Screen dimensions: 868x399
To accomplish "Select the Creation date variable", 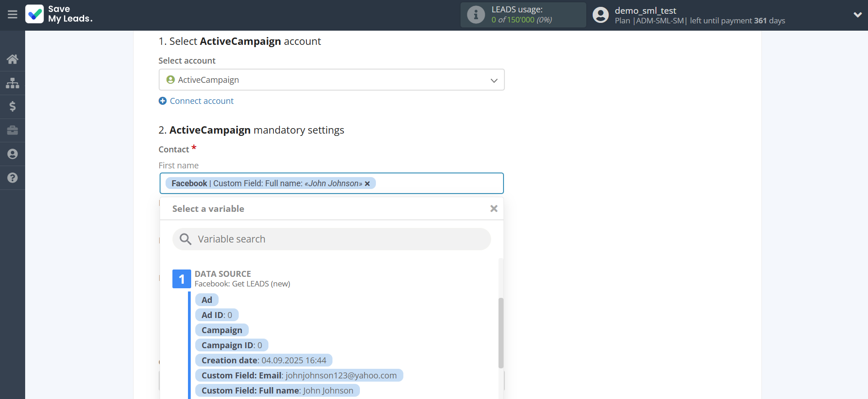I will click(263, 361).
